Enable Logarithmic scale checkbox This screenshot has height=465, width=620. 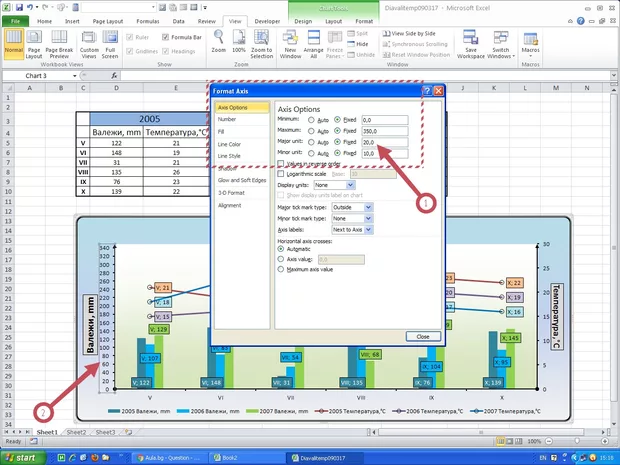pos(281,174)
